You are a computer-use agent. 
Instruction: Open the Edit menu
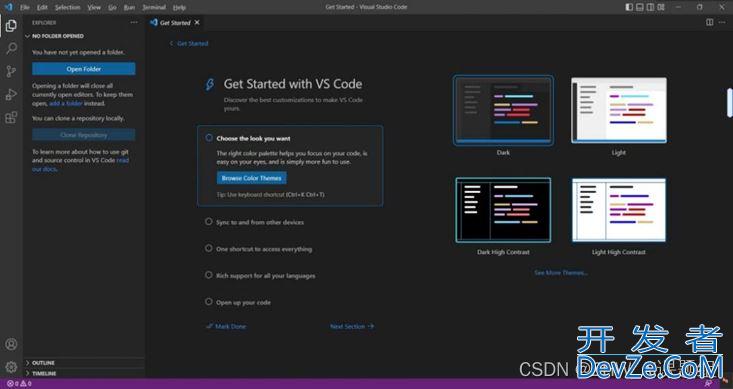point(42,7)
